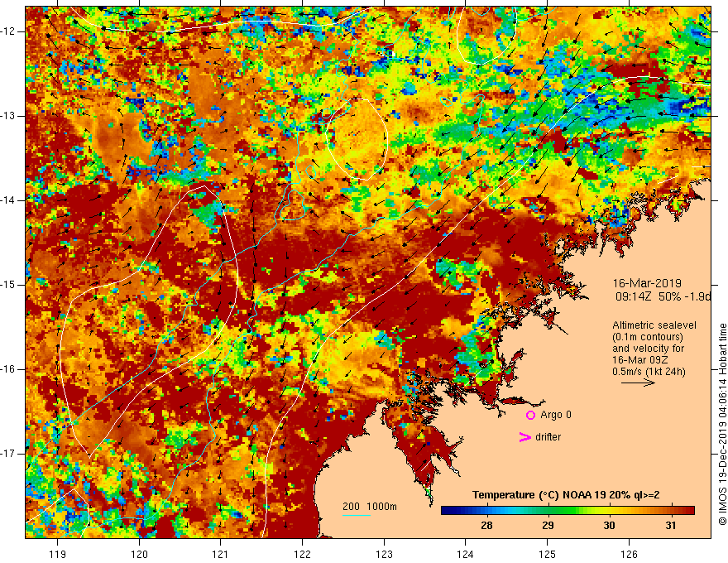Click the magenta drifter legend marker
Screen dimensions: 728x563
524,437
